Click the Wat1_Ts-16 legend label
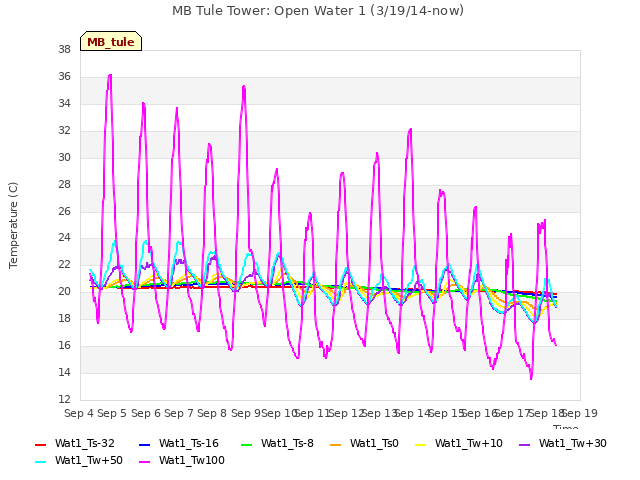This screenshot has height=480, width=640. click(x=189, y=443)
